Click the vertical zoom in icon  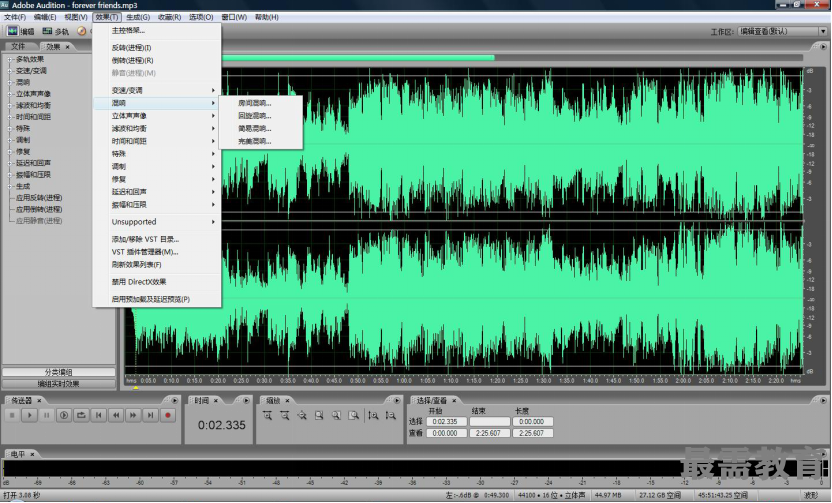coord(374,415)
